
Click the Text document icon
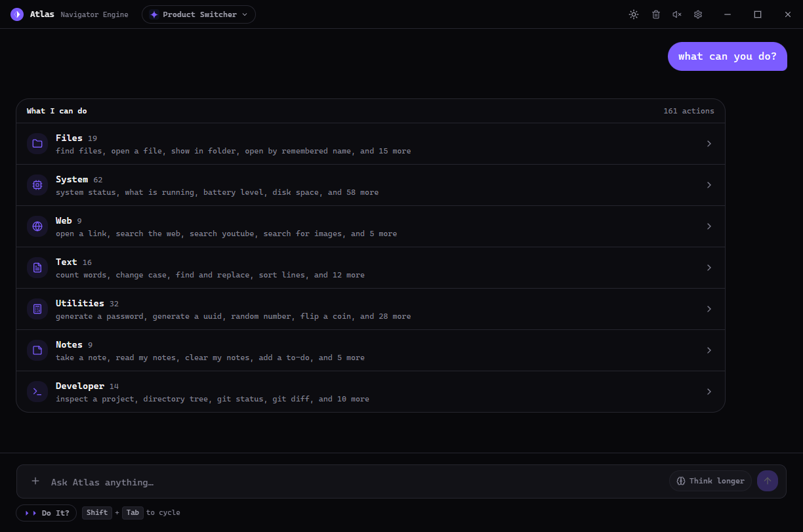tap(37, 268)
